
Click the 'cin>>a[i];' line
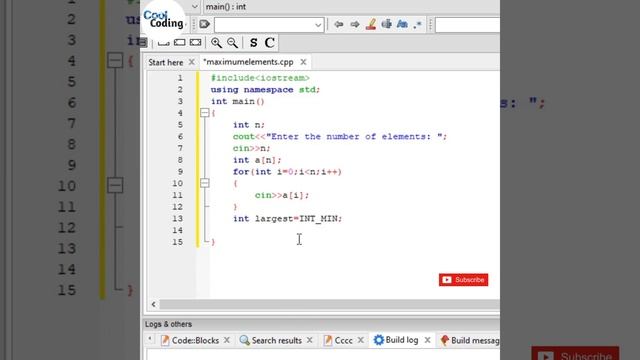click(282, 195)
